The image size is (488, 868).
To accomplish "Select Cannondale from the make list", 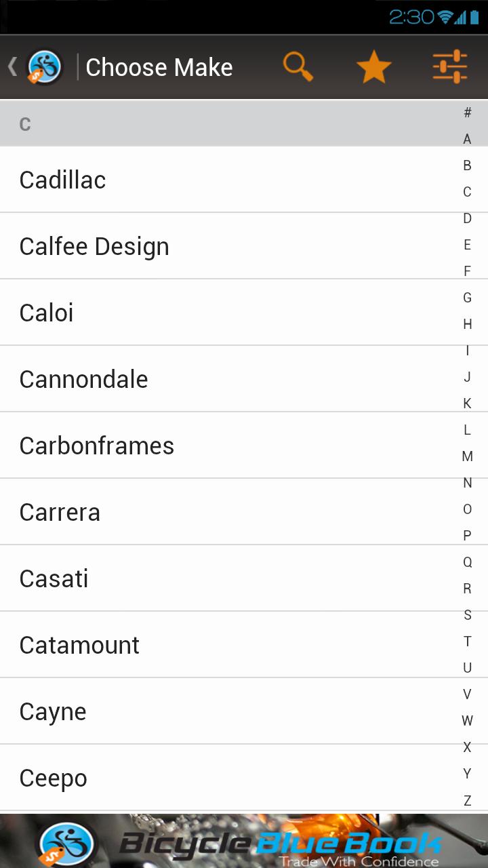I will (x=84, y=379).
